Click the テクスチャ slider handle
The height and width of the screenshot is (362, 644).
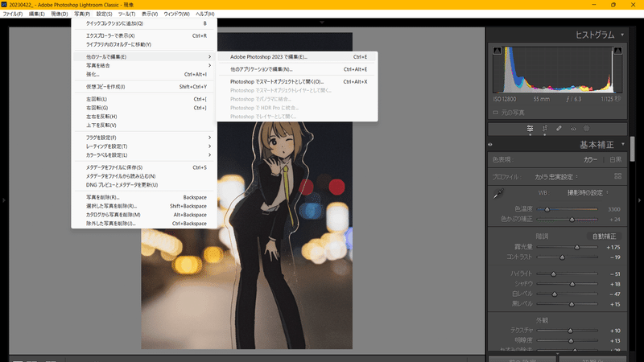570,331
